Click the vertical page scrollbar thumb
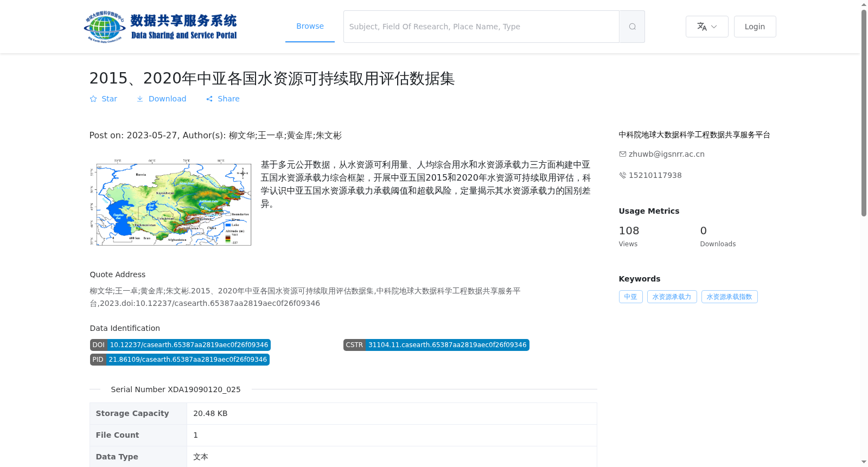Image resolution: width=868 pixels, height=467 pixels. (864, 113)
